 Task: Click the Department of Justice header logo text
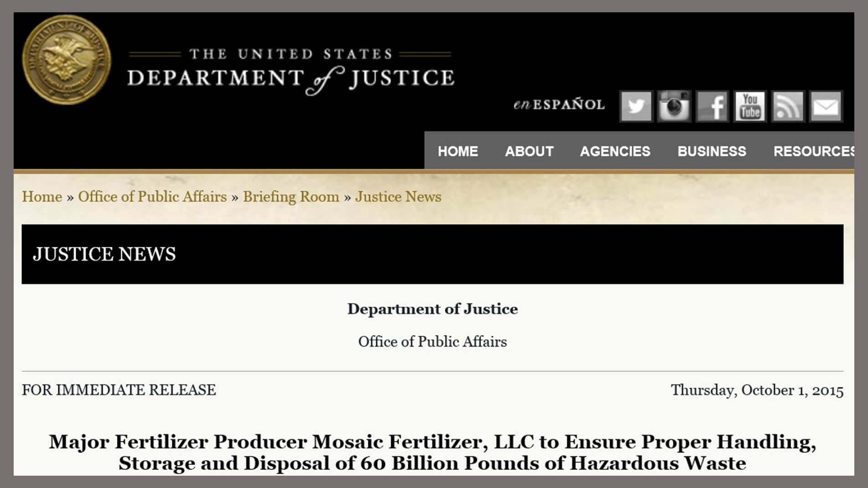(x=290, y=73)
